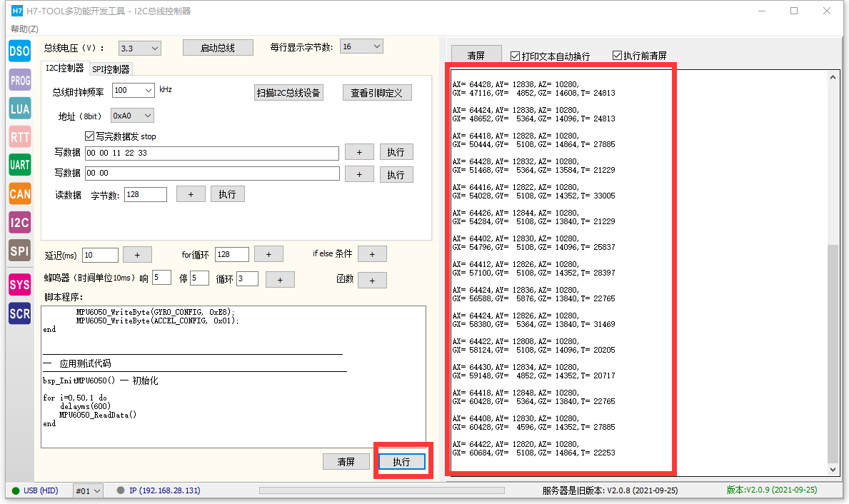
Task: Click the output panel scroll up arrow
Action: [x=833, y=77]
